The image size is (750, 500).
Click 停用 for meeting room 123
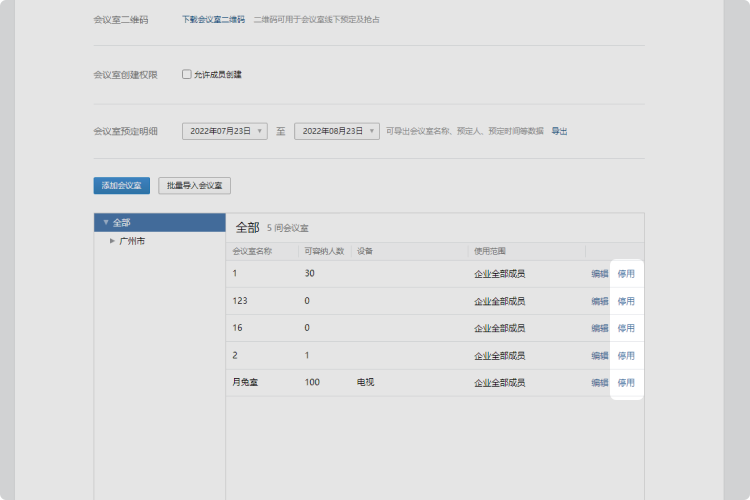coord(626,301)
